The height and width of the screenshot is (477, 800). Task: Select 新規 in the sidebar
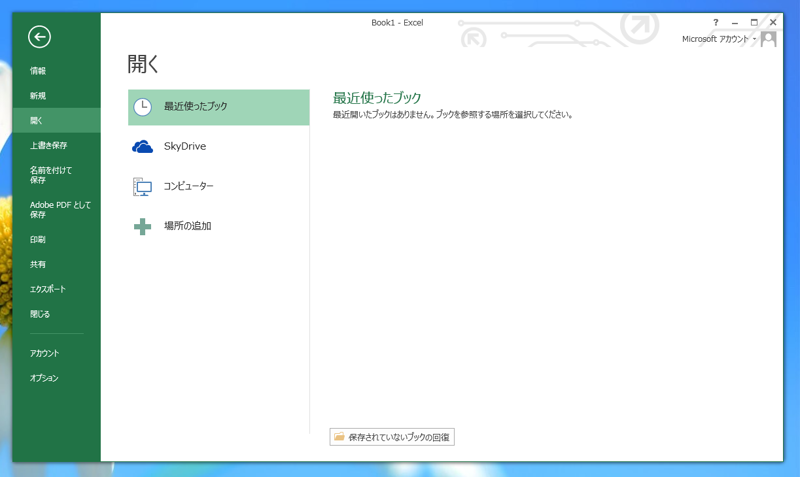tap(57, 96)
